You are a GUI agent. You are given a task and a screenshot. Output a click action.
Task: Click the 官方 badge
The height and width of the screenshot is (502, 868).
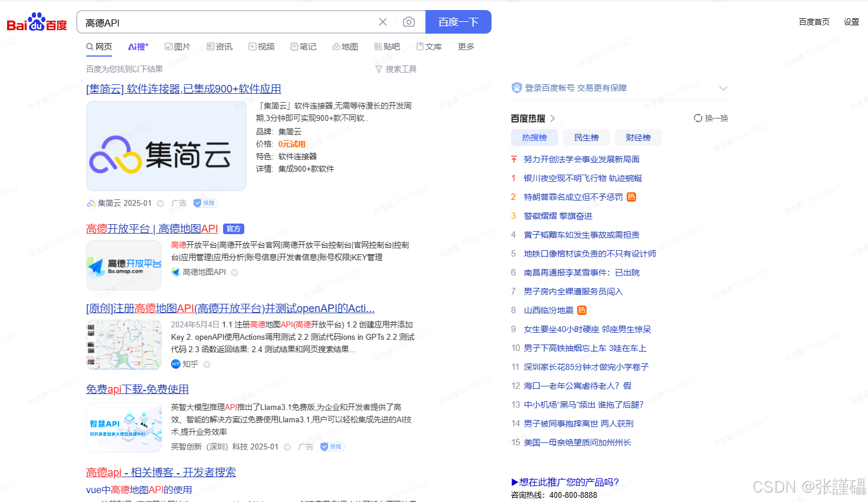pos(234,229)
